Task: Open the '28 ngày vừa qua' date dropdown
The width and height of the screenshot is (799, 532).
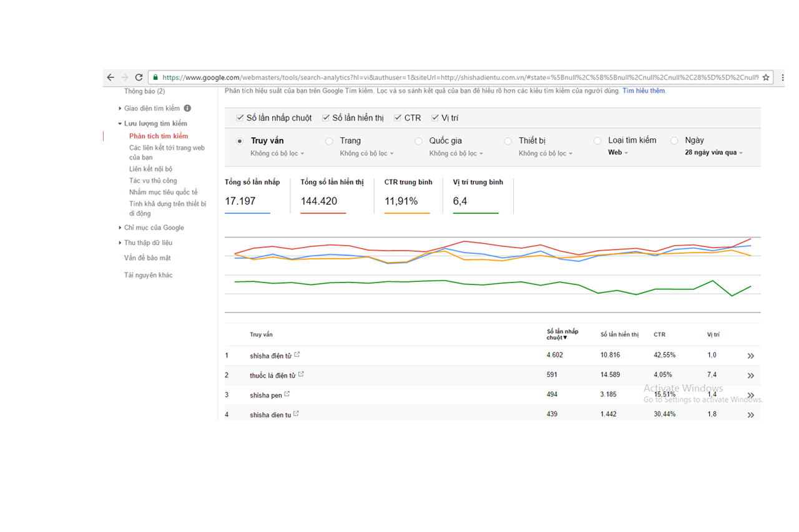Action: [x=713, y=153]
